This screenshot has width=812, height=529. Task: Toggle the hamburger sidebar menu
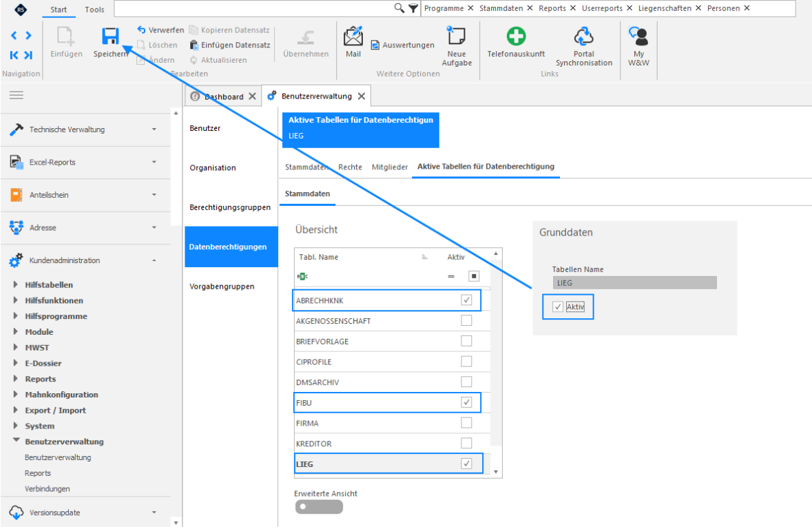17,95
